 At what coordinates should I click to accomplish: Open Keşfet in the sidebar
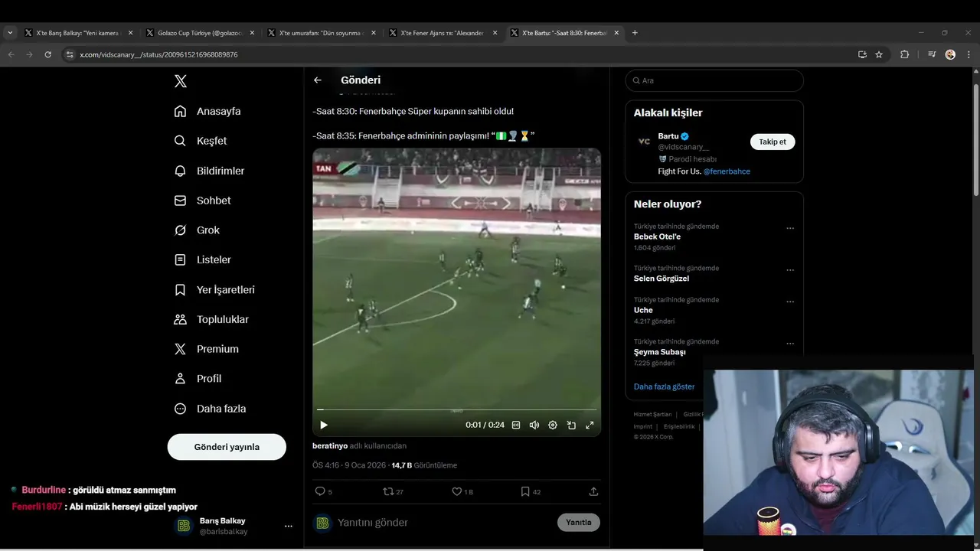201,141
